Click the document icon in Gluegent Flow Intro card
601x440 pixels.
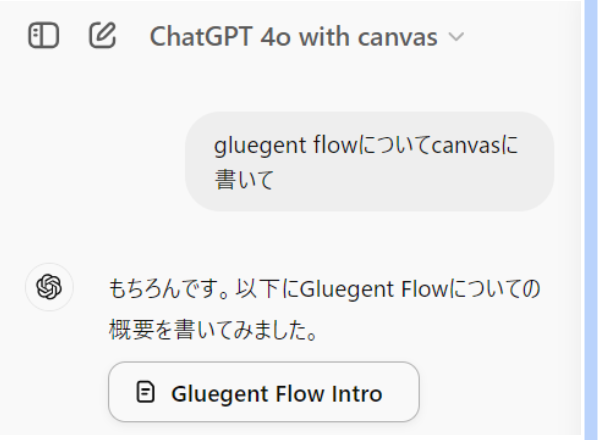146,392
